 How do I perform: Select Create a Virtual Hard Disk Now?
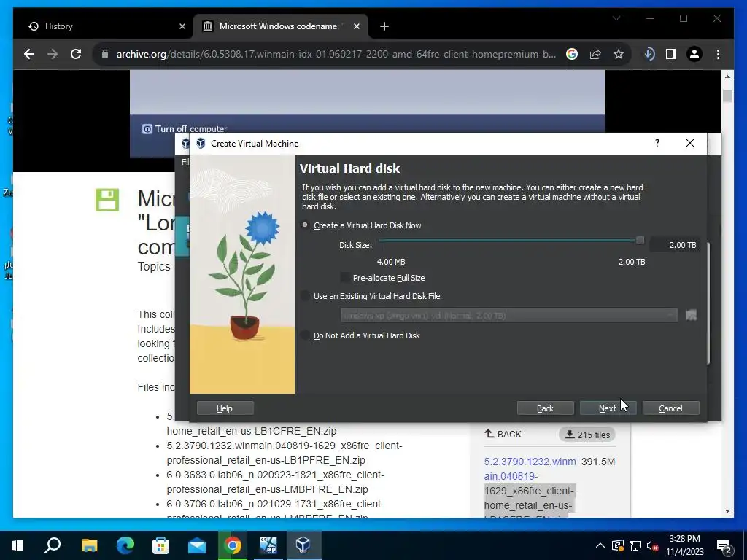click(306, 225)
